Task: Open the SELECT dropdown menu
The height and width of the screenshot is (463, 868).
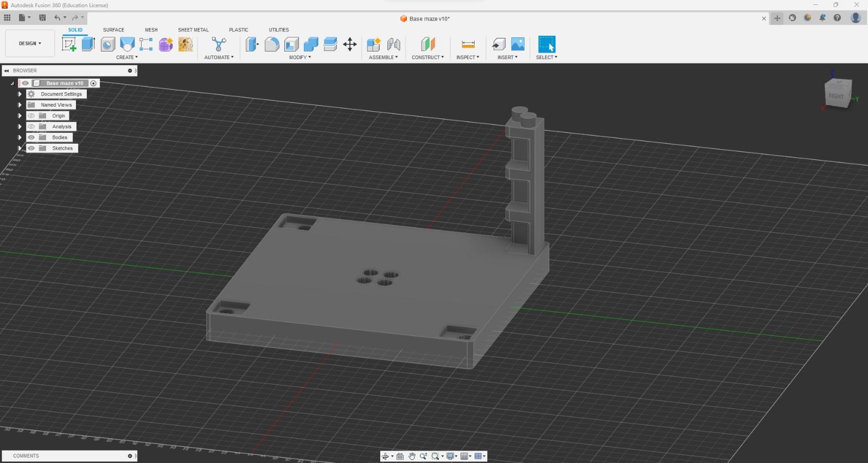Action: click(547, 57)
